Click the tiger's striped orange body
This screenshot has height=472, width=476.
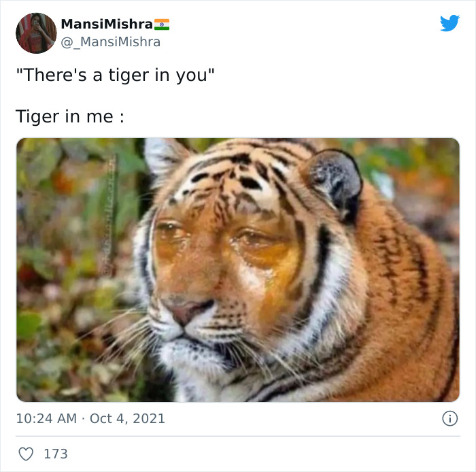point(408,306)
